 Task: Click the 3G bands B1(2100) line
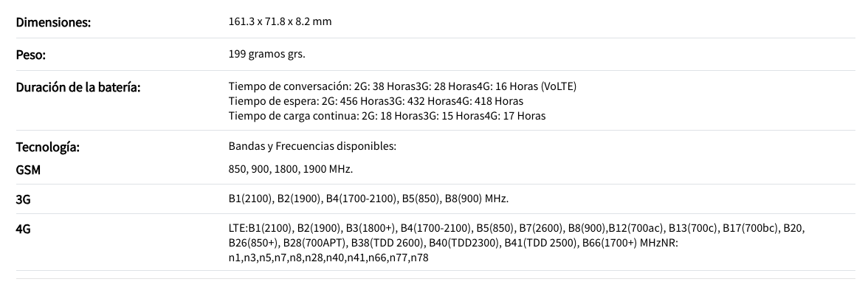click(x=369, y=199)
